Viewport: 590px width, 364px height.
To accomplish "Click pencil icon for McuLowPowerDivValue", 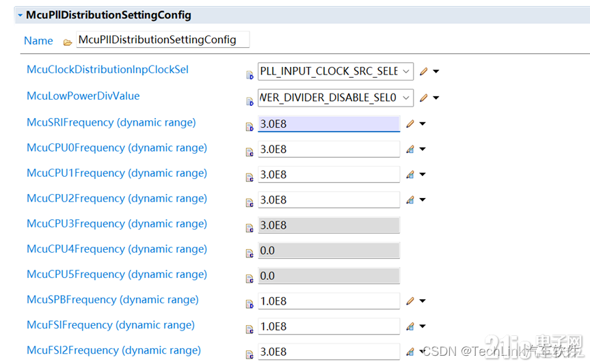I will coord(423,98).
